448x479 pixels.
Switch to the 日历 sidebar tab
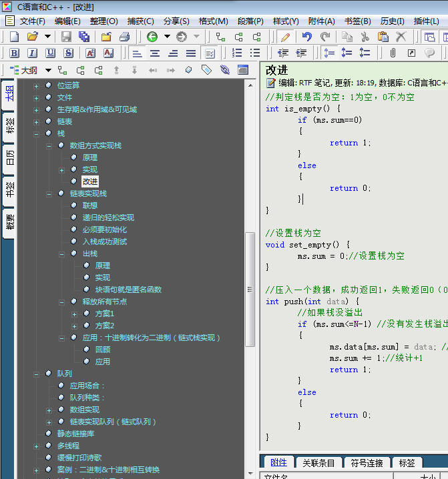tap(9, 157)
